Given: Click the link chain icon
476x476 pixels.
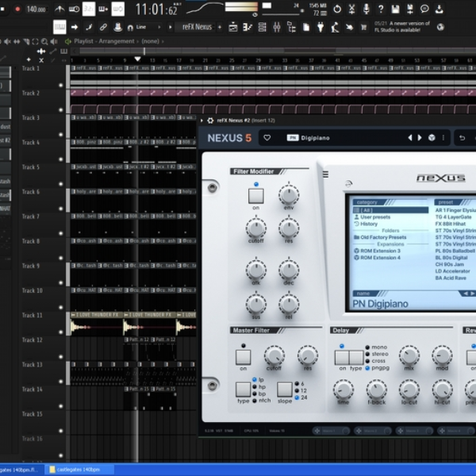Looking at the screenshot, I should [x=103, y=27].
